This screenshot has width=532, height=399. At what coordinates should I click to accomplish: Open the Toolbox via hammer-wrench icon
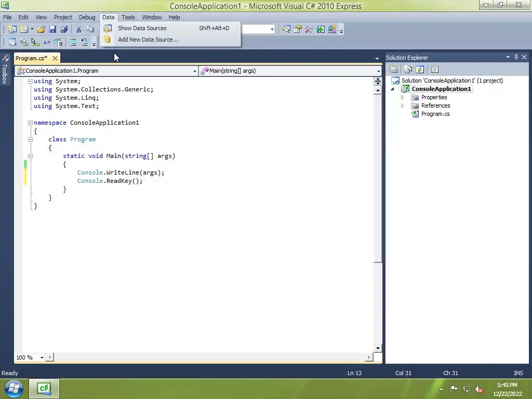click(x=309, y=30)
